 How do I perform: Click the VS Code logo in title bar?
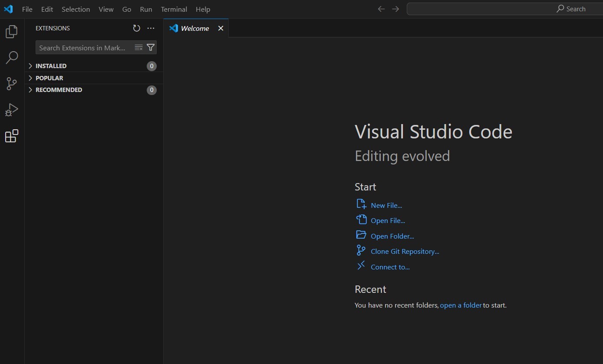point(8,9)
